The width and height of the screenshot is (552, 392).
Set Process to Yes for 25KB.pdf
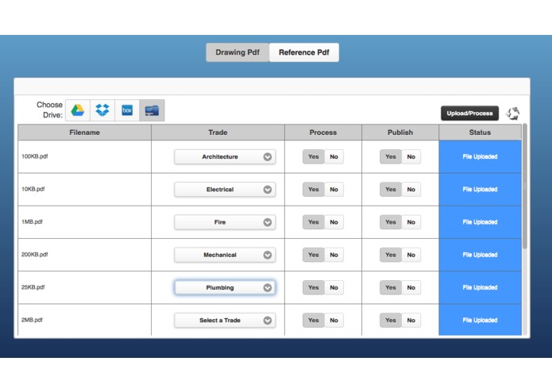tap(313, 287)
